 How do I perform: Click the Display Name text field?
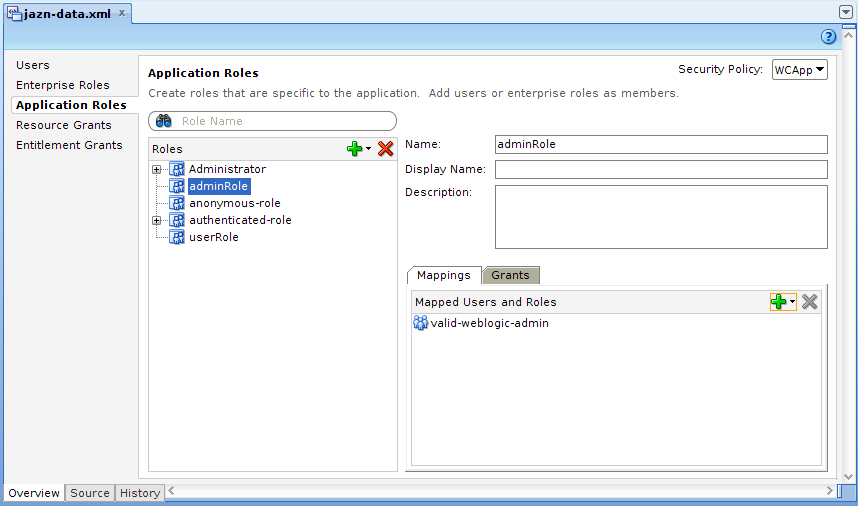tap(661, 169)
